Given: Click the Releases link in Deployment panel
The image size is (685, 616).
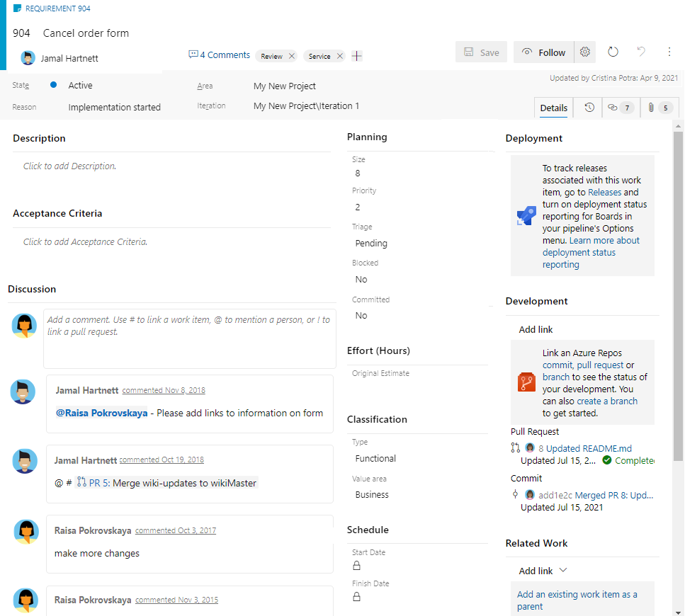Looking at the screenshot, I should [x=604, y=191].
